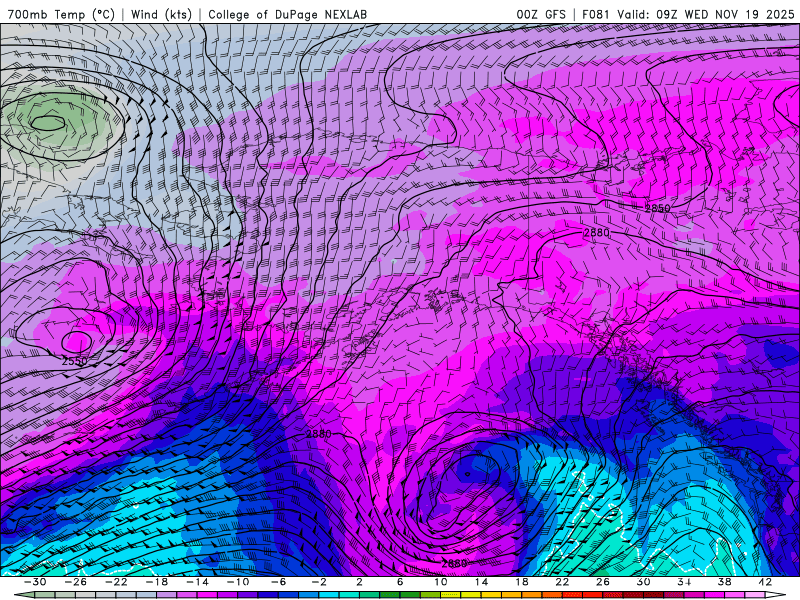Click the 26 colorbar value
800x600 pixels.
click(x=603, y=582)
